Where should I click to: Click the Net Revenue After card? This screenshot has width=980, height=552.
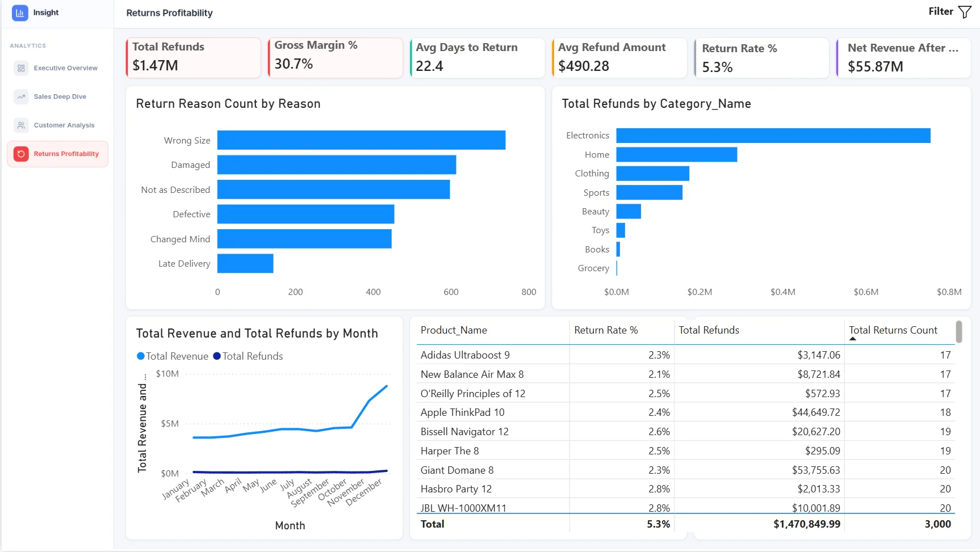[x=904, y=58]
